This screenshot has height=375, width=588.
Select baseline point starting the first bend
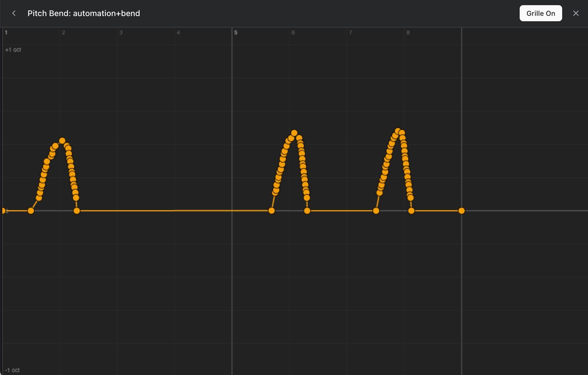point(31,211)
